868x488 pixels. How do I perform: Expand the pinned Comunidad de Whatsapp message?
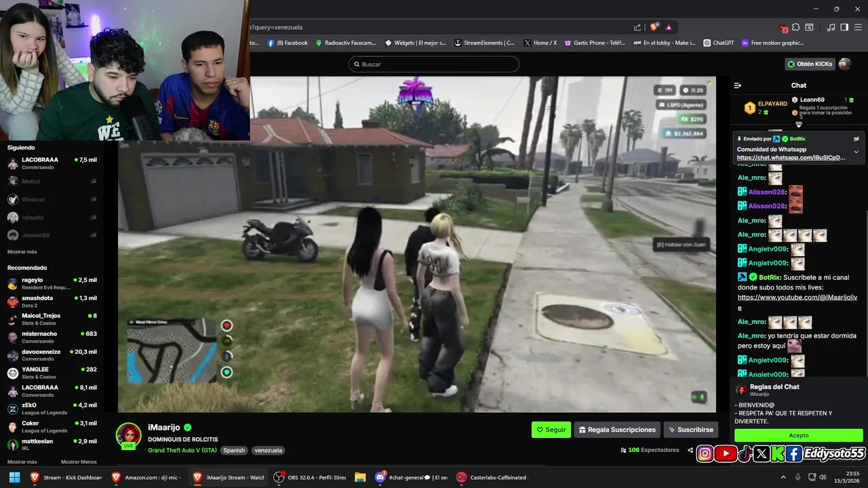tap(856, 152)
